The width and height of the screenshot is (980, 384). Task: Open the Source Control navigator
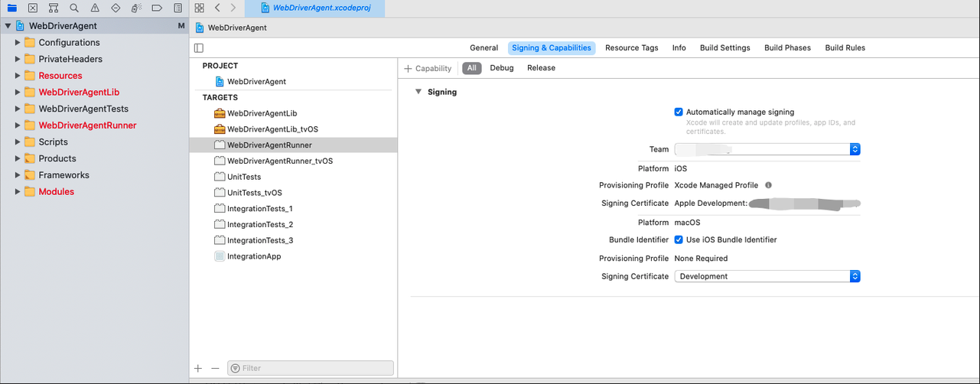(x=32, y=8)
